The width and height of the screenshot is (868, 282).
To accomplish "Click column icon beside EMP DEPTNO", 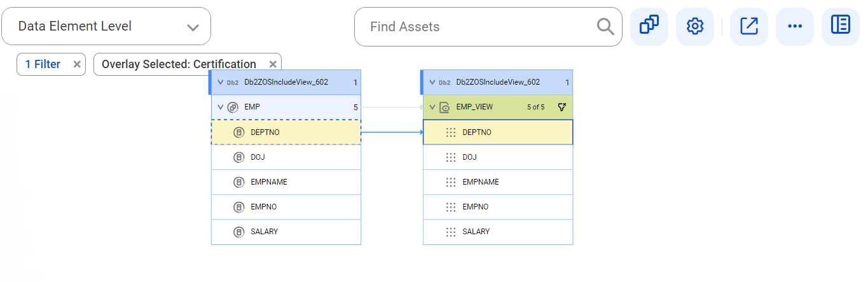I will [239, 132].
